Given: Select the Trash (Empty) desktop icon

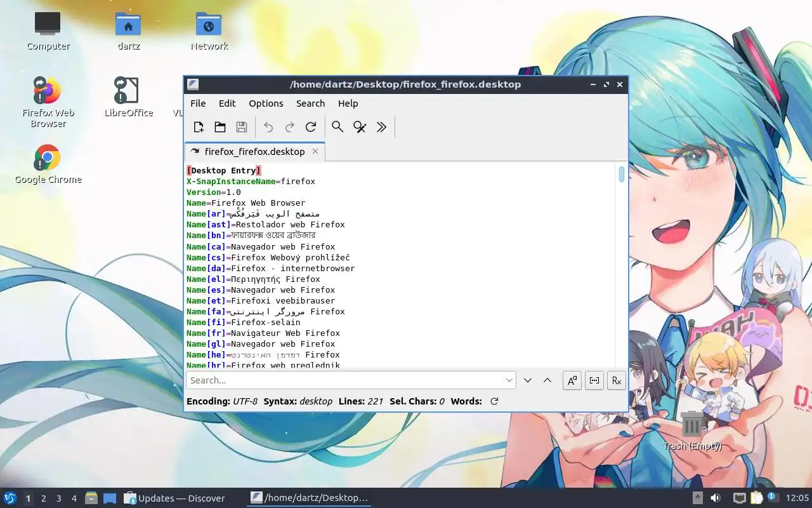Looking at the screenshot, I should coord(692,431).
